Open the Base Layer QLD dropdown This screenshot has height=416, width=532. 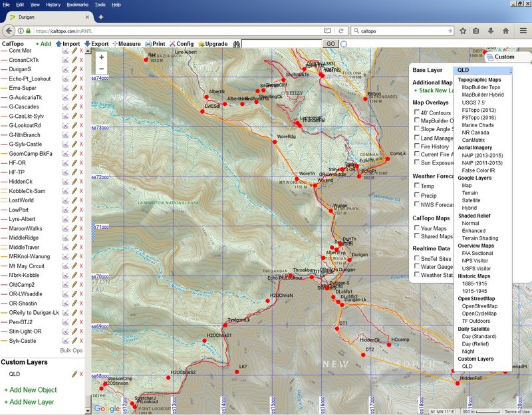[483, 70]
